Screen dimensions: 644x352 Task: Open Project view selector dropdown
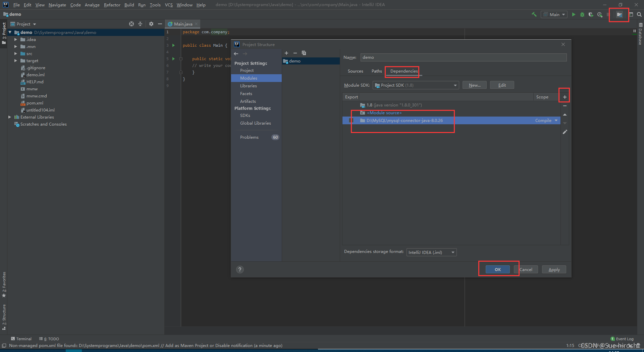(23, 24)
